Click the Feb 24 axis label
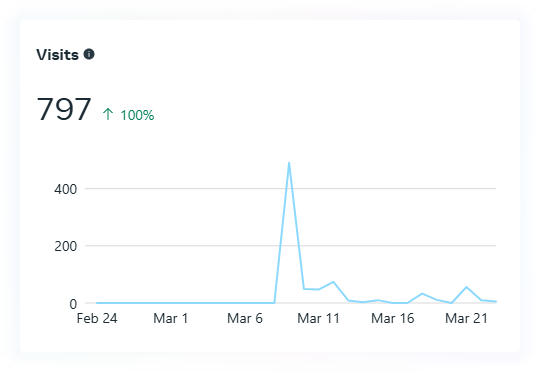The width and height of the screenshot is (560, 392). click(x=97, y=318)
